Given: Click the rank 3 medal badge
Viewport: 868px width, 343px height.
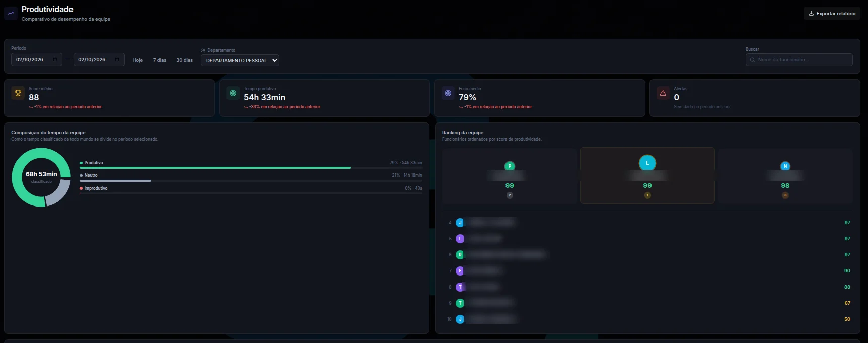Looking at the screenshot, I should point(785,195).
